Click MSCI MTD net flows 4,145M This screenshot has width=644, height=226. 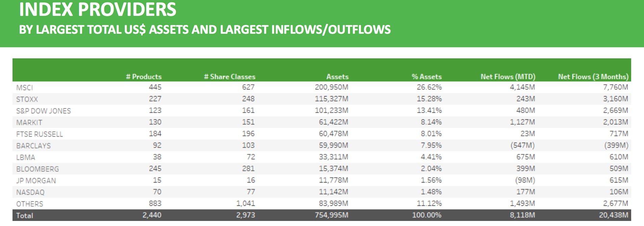click(522, 87)
